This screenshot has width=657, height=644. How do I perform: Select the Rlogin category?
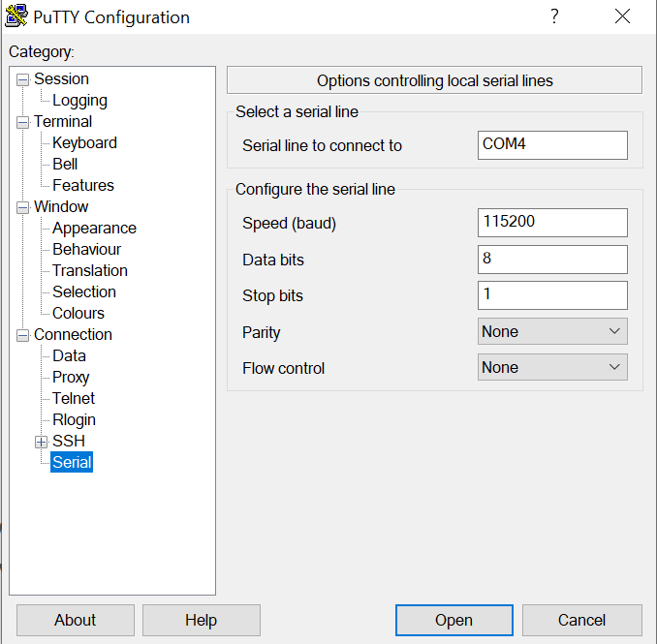click(x=75, y=419)
